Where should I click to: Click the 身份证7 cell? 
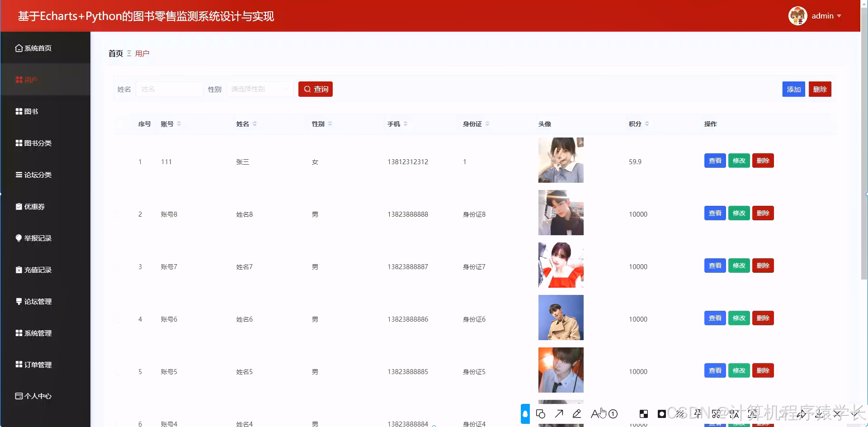(x=474, y=267)
